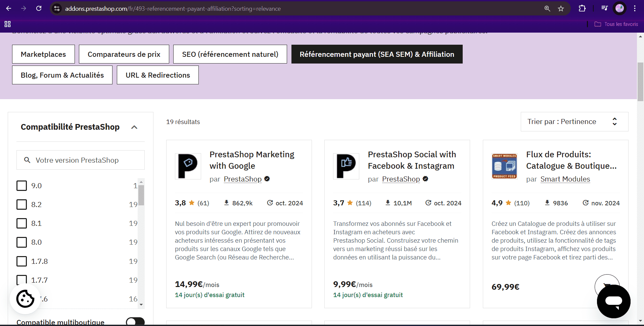The width and height of the screenshot is (644, 326).
Task: Open PrestaShop Social with Facebook & Instagram title
Action: click(412, 160)
